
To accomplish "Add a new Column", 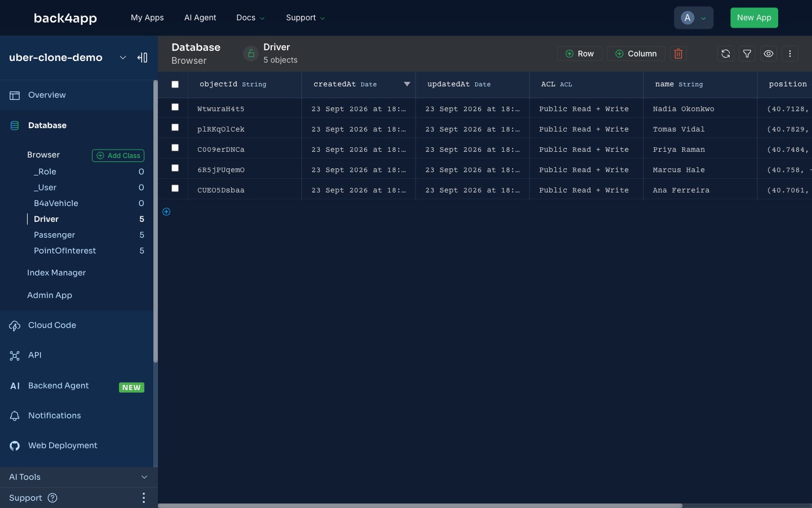I will (x=636, y=54).
